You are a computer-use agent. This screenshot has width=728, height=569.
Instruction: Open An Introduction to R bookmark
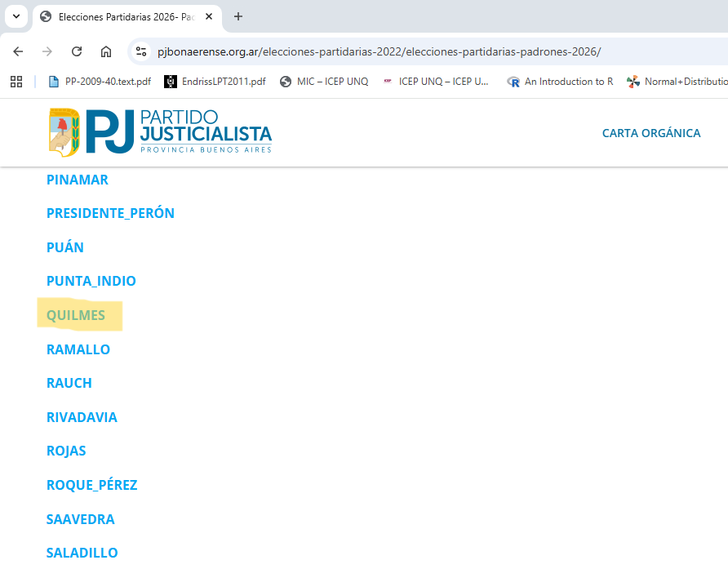[560, 82]
